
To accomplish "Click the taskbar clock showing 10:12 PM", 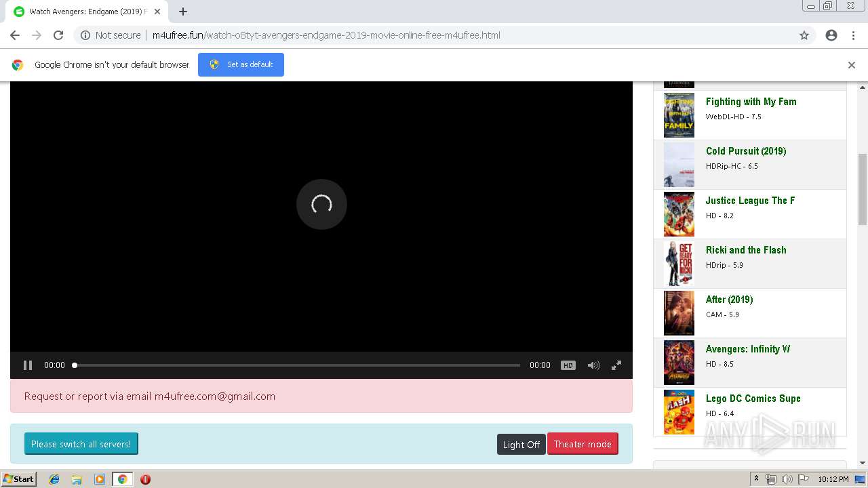I will click(x=833, y=479).
